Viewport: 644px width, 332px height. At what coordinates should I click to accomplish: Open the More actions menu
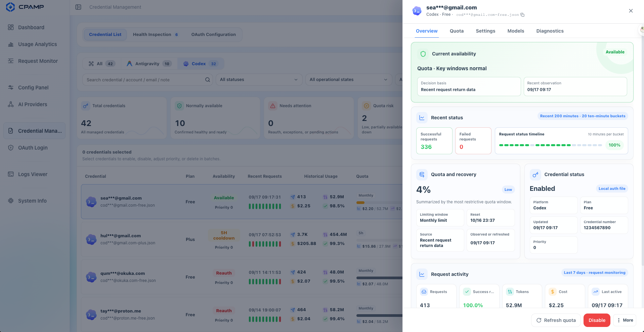(625, 320)
